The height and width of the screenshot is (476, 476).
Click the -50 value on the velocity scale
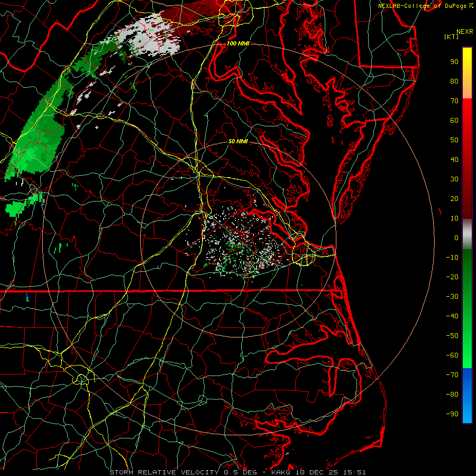452,336
